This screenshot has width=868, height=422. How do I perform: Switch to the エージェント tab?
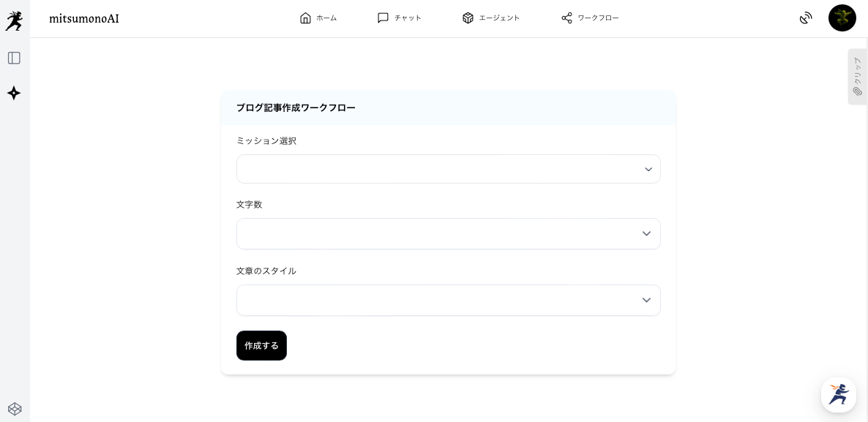[491, 18]
